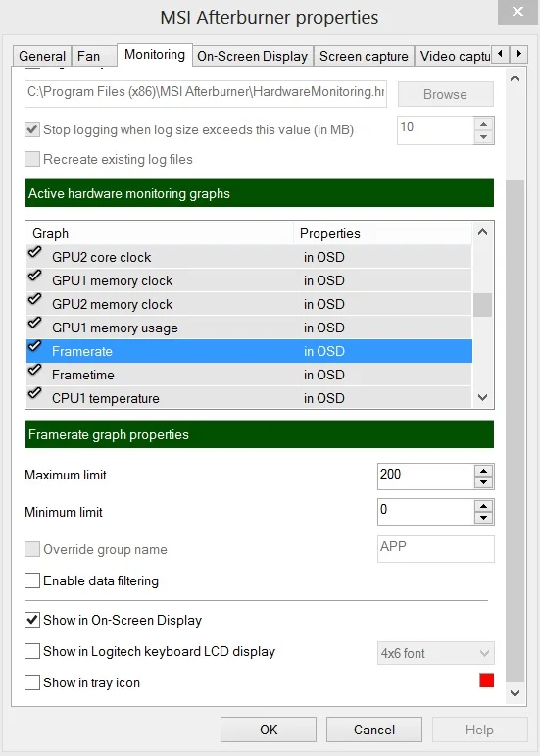
Task: Open the 4x6 font dropdown
Action: coord(436,653)
